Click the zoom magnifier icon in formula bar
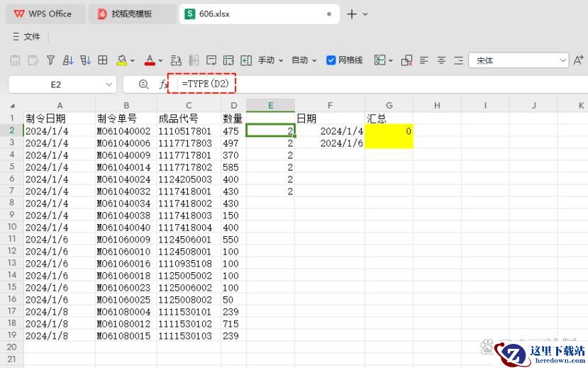The height and width of the screenshot is (368, 588). 143,84
